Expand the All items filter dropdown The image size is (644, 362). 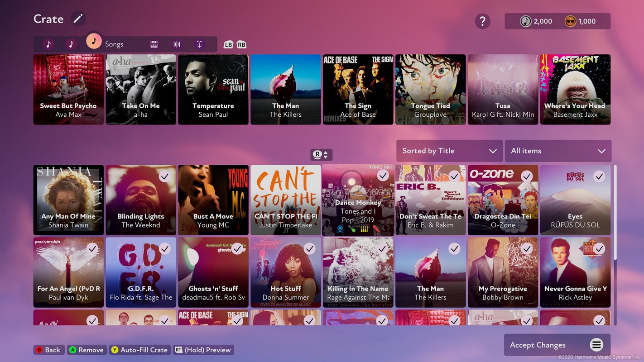pos(558,151)
